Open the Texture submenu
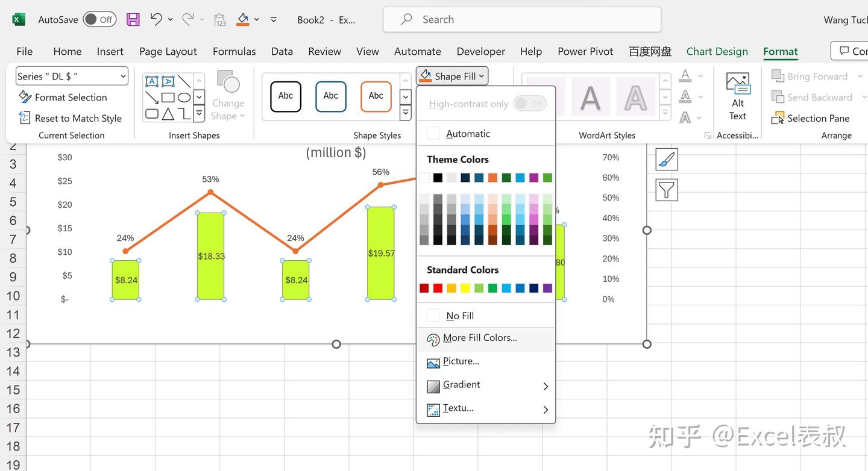Image resolution: width=868 pixels, height=471 pixels. 486,409
